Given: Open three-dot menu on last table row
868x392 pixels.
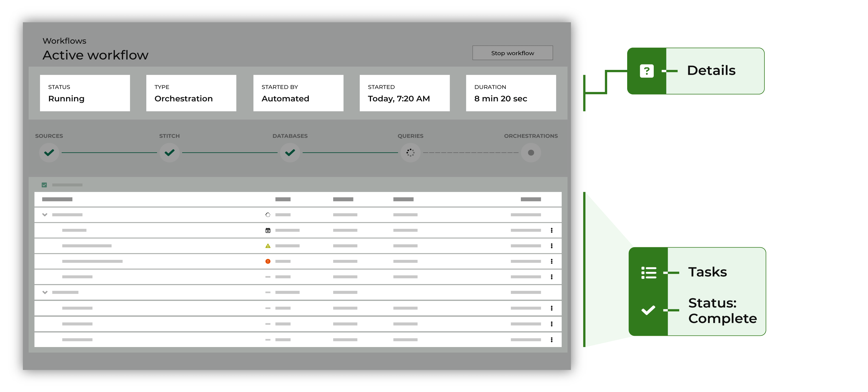Looking at the screenshot, I should (x=551, y=340).
